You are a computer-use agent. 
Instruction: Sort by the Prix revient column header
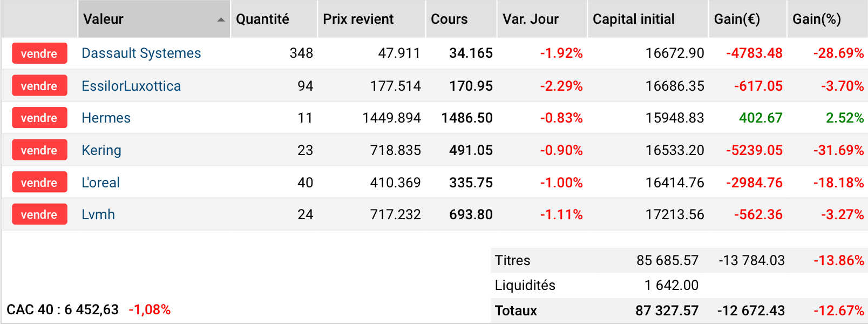click(x=372, y=19)
